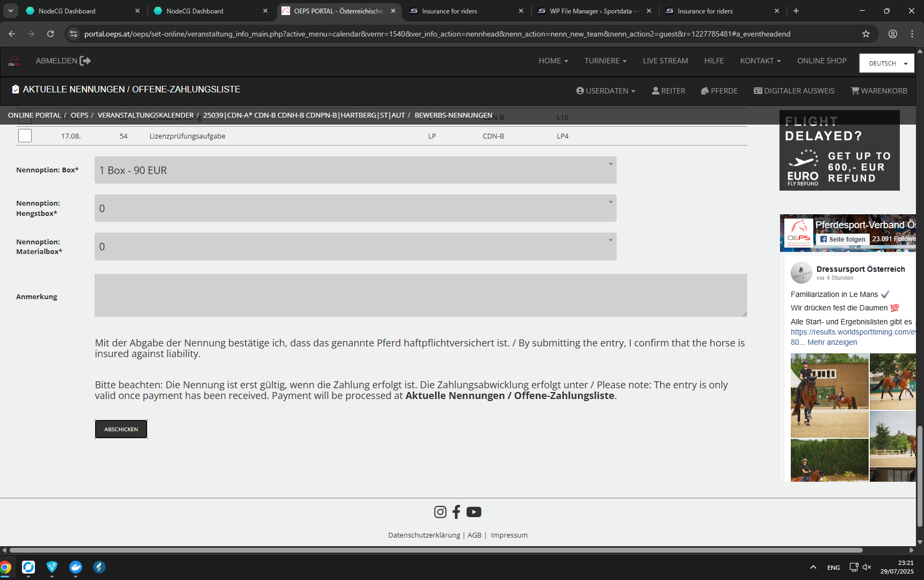Click the vertical page scrollbar thumb
924x580 pixels.
click(x=920, y=476)
